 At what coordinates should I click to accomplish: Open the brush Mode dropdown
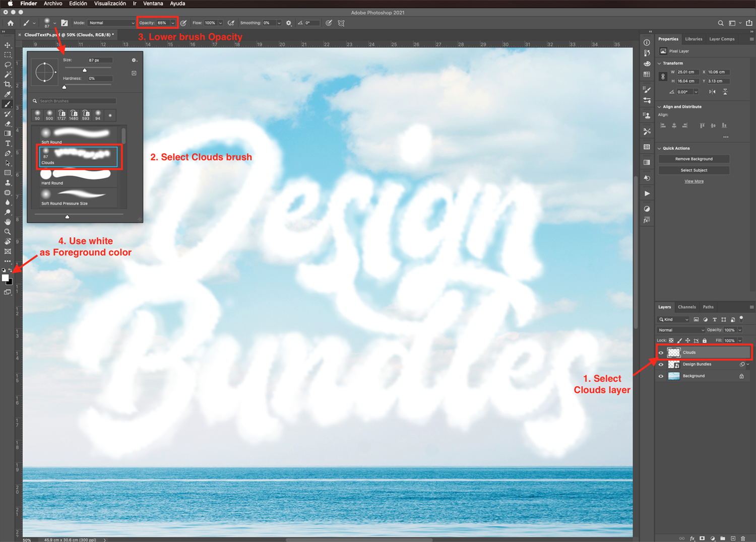click(112, 23)
